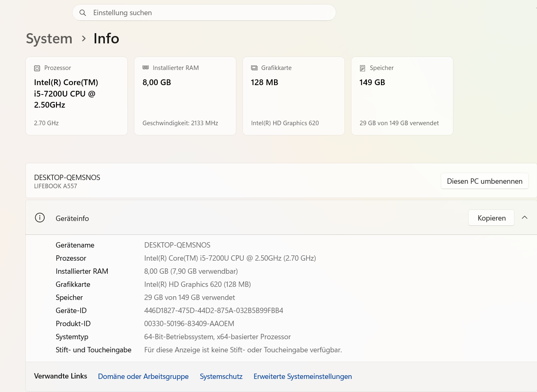The image size is (537, 392).
Task: Click the magnifier icon in the search box
Action: [x=83, y=13]
